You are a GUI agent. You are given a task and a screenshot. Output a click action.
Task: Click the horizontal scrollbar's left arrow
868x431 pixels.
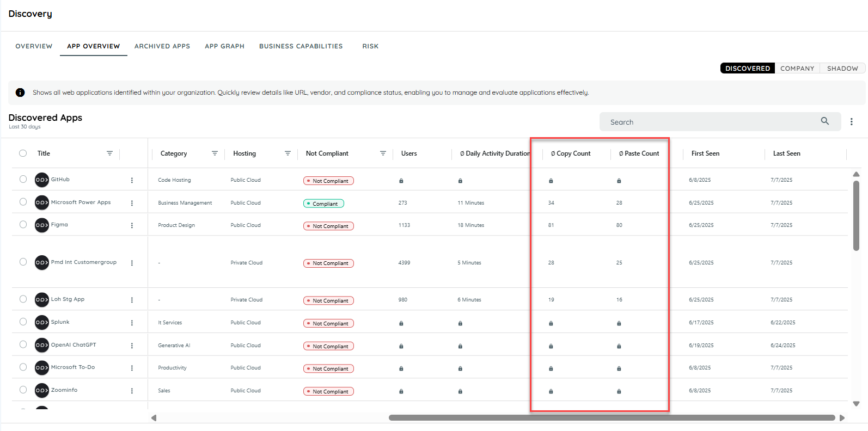tap(154, 418)
